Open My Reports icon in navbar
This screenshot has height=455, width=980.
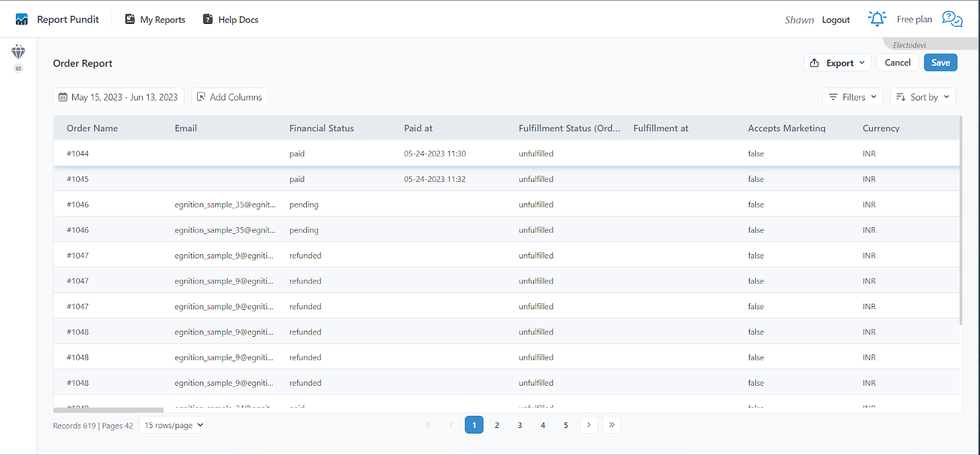[130, 19]
